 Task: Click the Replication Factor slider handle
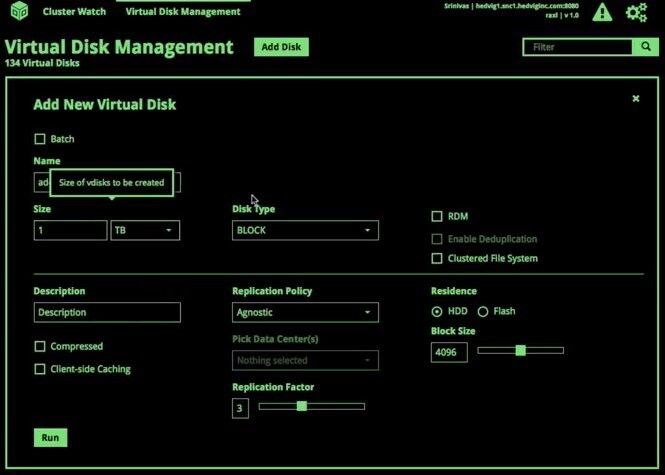(302, 406)
